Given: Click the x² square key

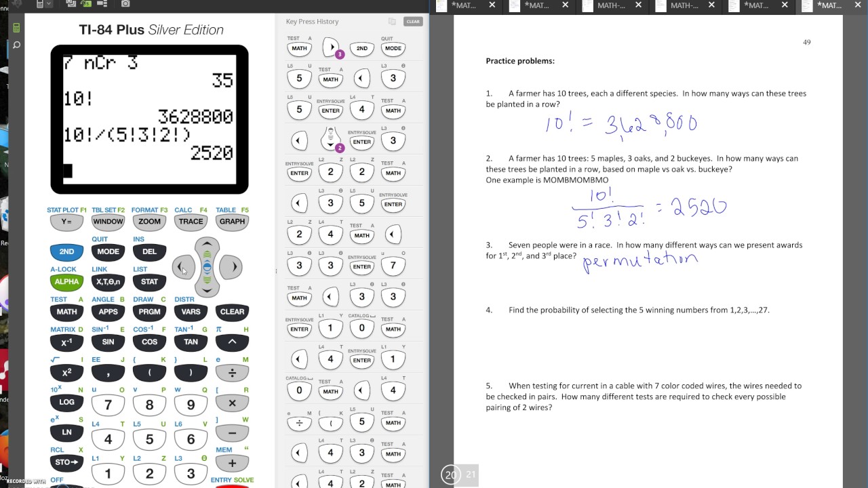Looking at the screenshot, I should [x=66, y=373].
